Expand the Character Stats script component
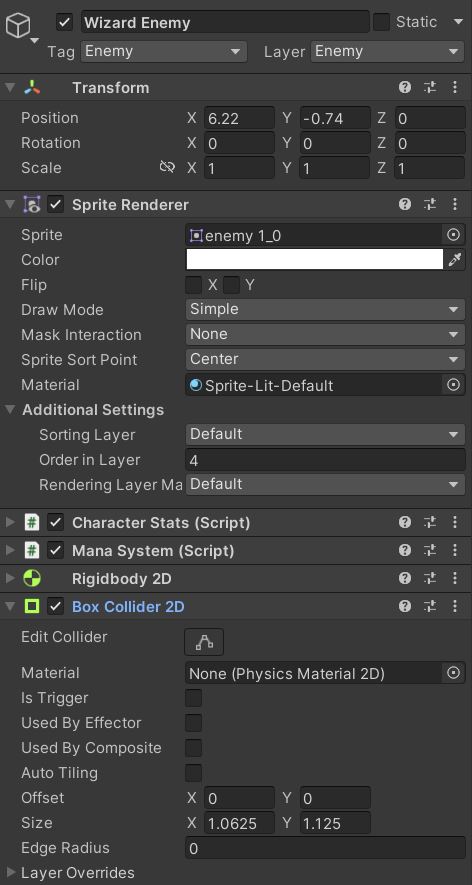Screen dimensions: 472x885 10,522
